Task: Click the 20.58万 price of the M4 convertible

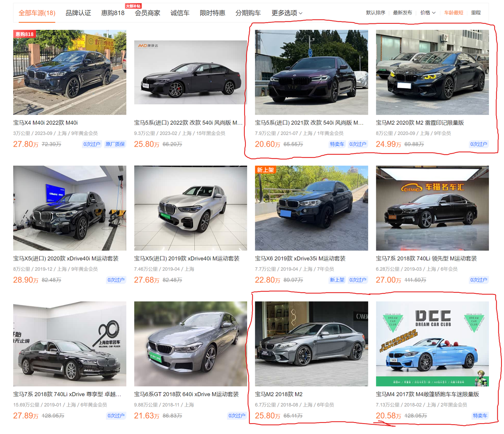Action: pos(388,416)
